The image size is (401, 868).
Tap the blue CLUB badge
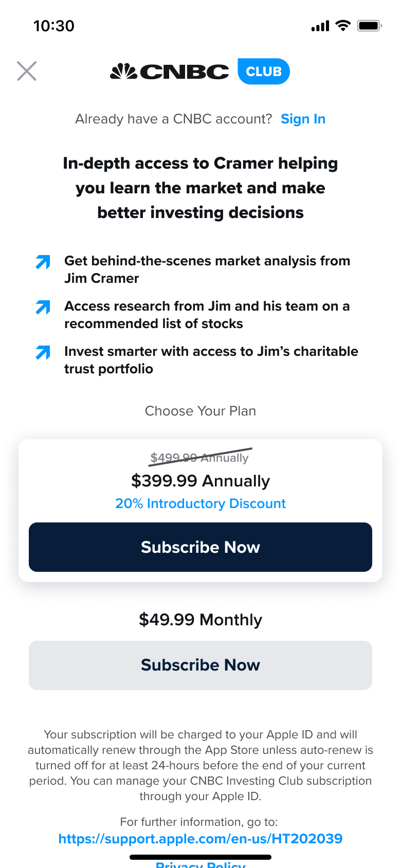(264, 71)
